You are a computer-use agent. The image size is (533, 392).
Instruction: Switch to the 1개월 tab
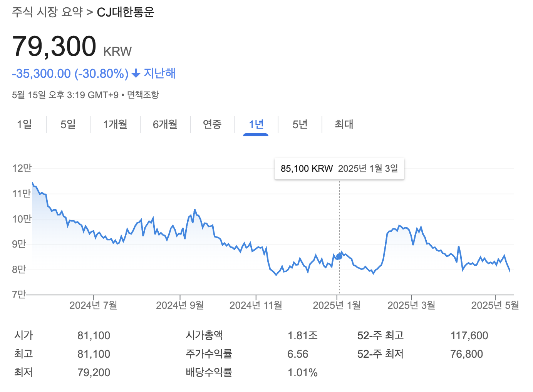coord(115,124)
